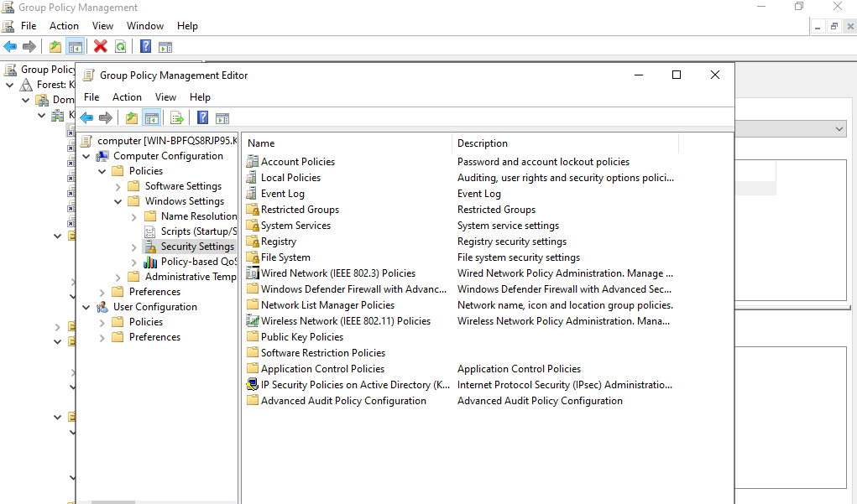Click Wired Network (IEEE 802.3) Policies icon

click(x=252, y=273)
